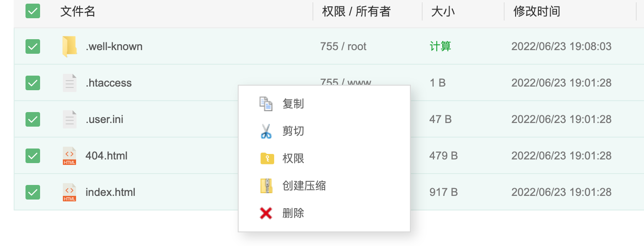This screenshot has height=246, width=644.
Task: Click the 404.html HTML file icon
Action: [69, 156]
